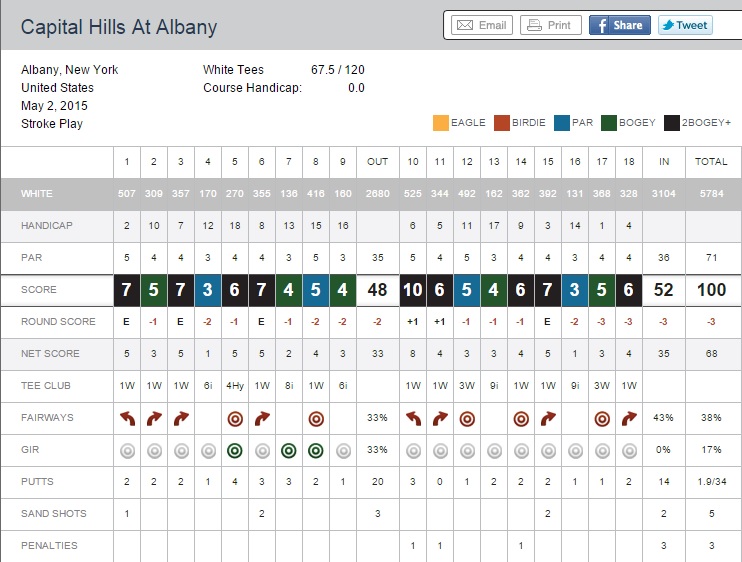Click hole 1 gray missed GIR icon

[x=127, y=450]
